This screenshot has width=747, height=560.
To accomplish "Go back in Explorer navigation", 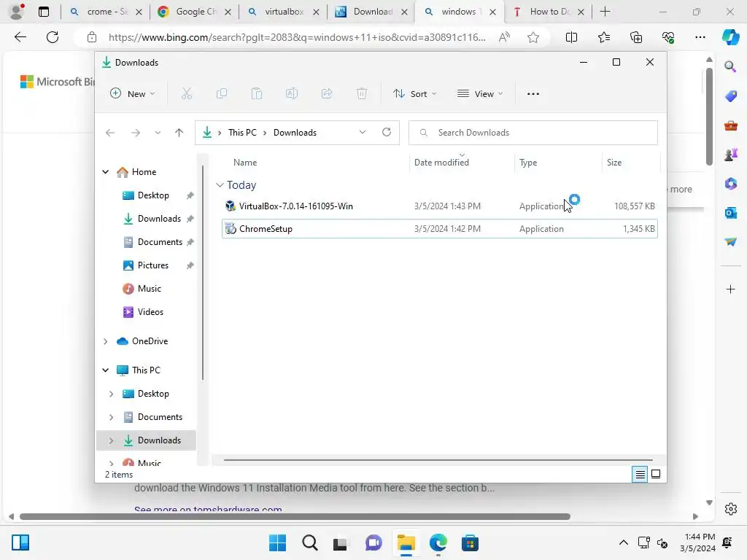I will click(x=110, y=133).
